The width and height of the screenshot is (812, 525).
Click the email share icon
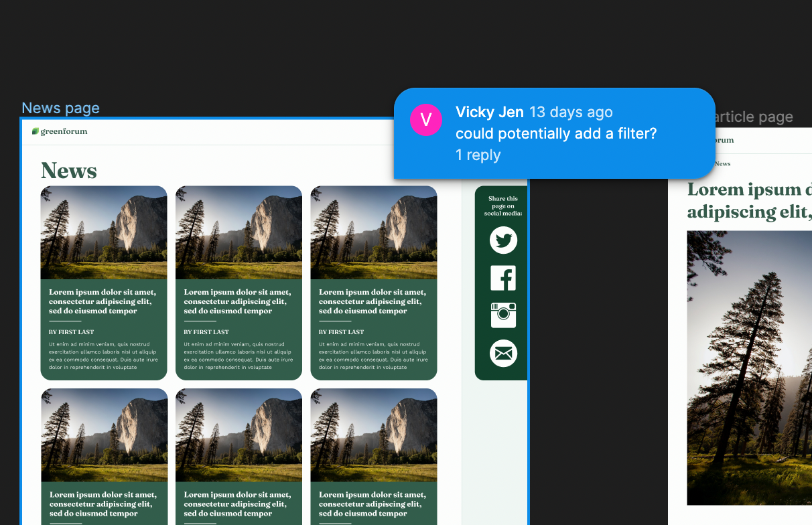[503, 353]
